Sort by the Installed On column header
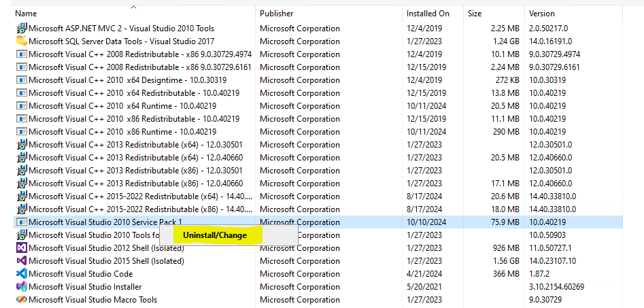The width and height of the screenshot is (644, 308). (x=428, y=14)
